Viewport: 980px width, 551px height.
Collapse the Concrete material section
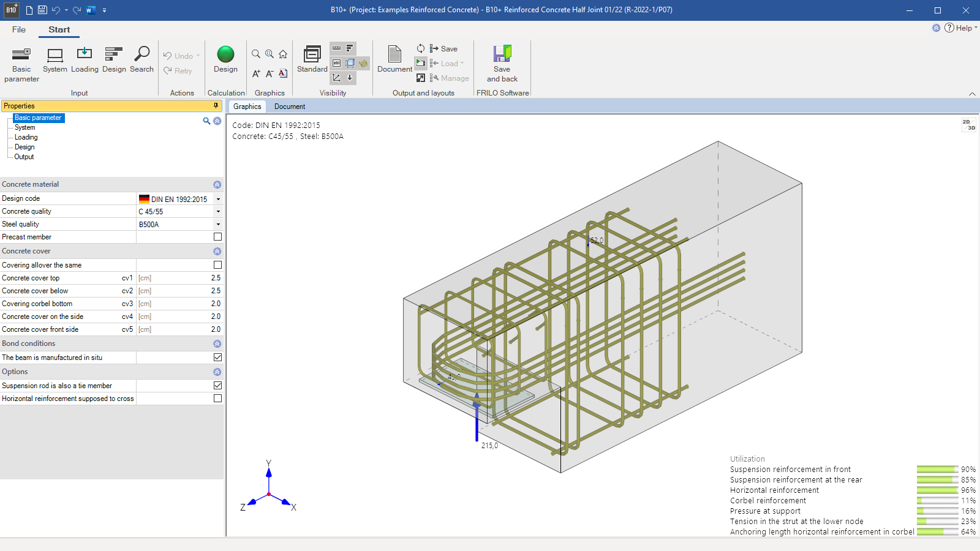point(217,184)
